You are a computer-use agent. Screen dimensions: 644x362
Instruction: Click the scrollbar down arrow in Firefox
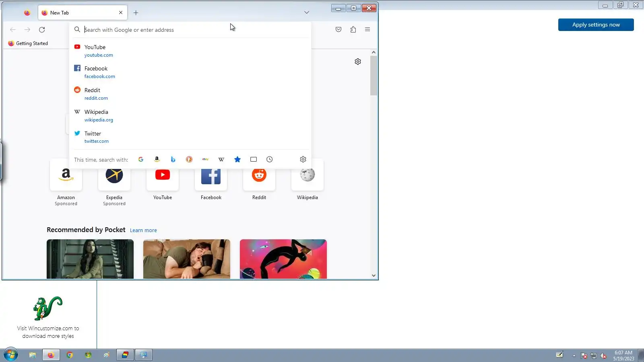coord(374,276)
